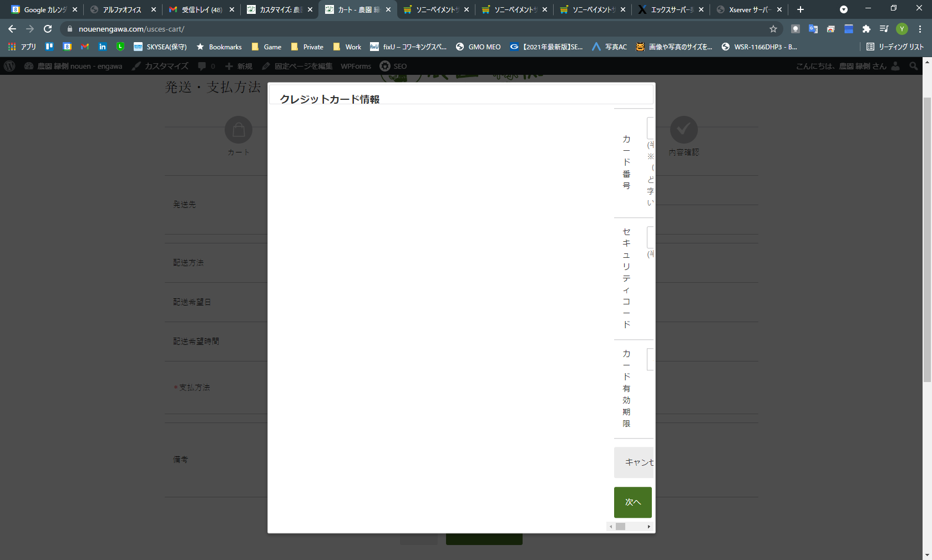Viewport: 932px width, 560px height.
Task: Open the Private bookmarks folder
Action: click(x=307, y=47)
